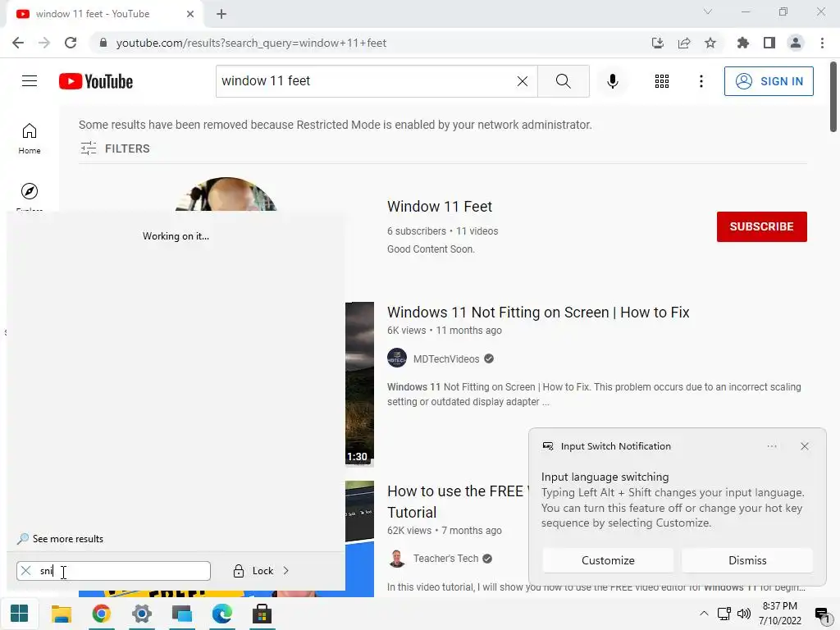Open the Teacher's Tech channel link
The image size is (840, 630).
(x=445, y=558)
